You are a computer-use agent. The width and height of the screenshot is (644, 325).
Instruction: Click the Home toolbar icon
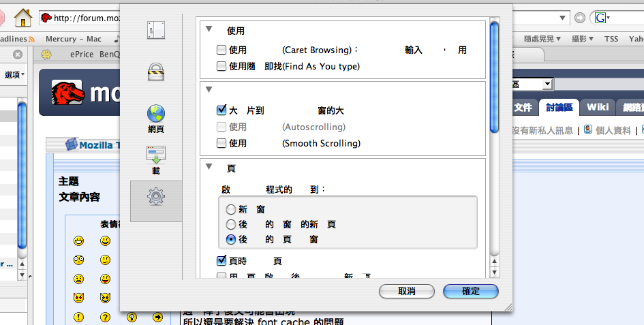coord(22,16)
